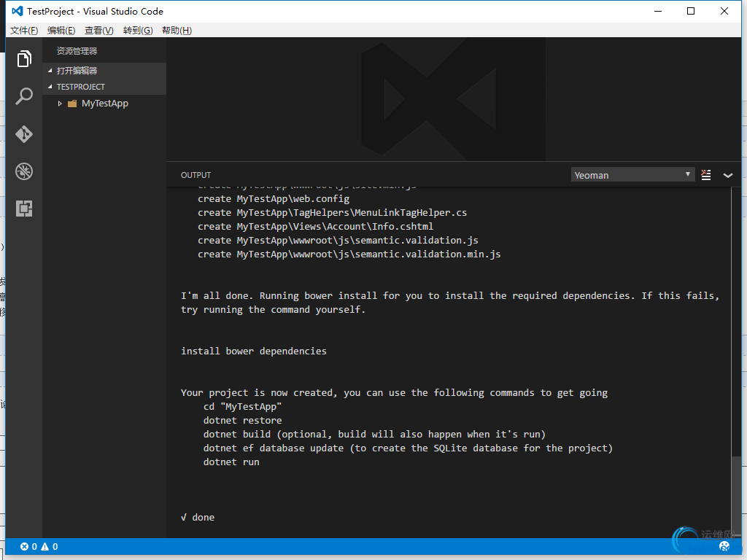Click the MyTestApp folder icon
Viewport: 747px width, 560px height.
[x=72, y=104]
